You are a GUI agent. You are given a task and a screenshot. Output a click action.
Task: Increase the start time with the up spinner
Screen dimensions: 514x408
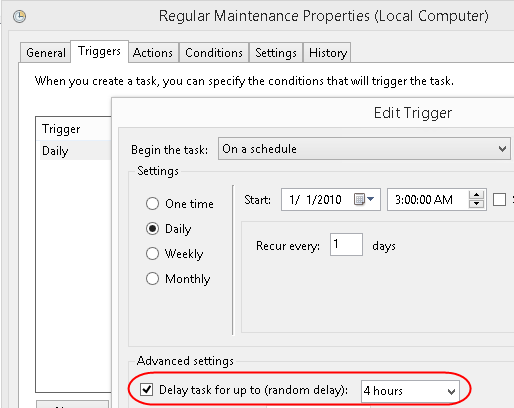click(x=477, y=195)
